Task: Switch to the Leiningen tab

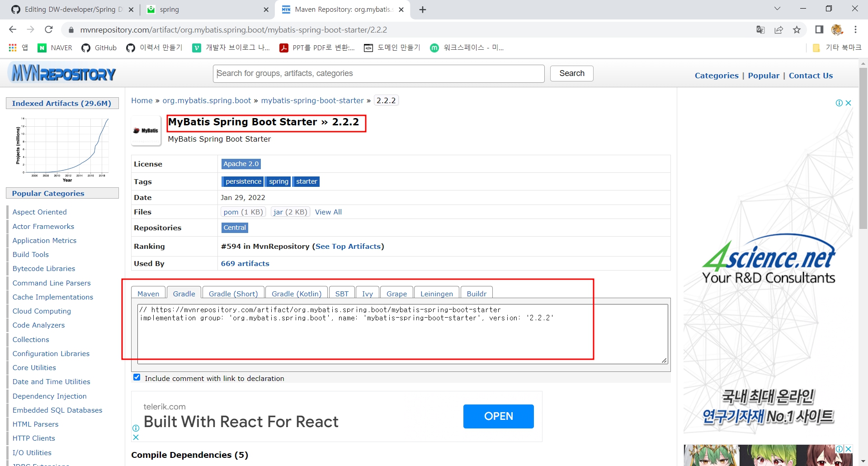Action: [x=437, y=293]
